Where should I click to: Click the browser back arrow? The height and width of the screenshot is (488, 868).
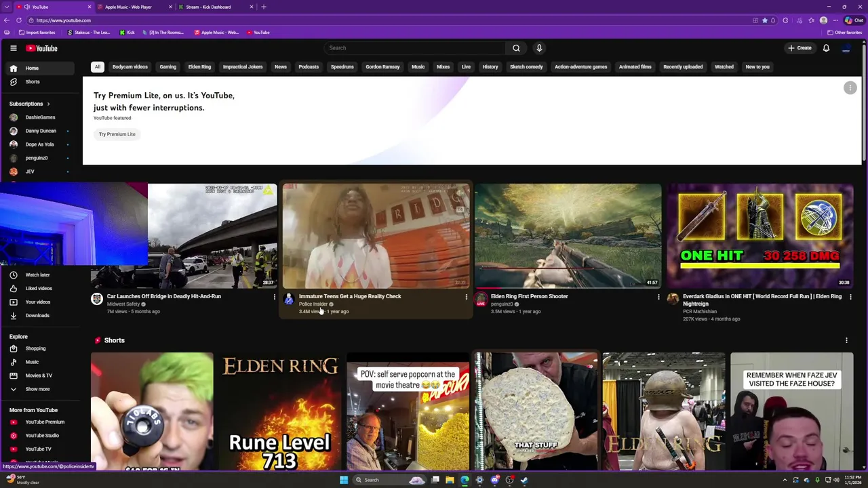7,20
